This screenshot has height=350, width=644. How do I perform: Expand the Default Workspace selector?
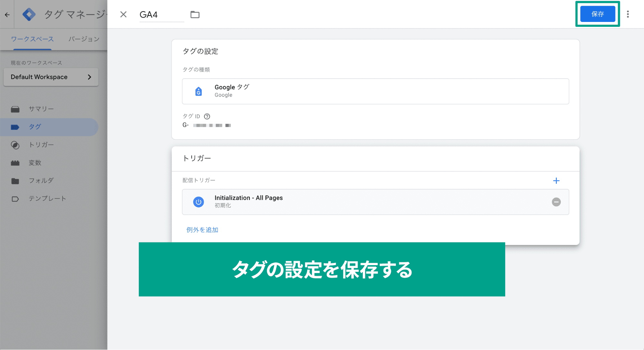(x=51, y=77)
